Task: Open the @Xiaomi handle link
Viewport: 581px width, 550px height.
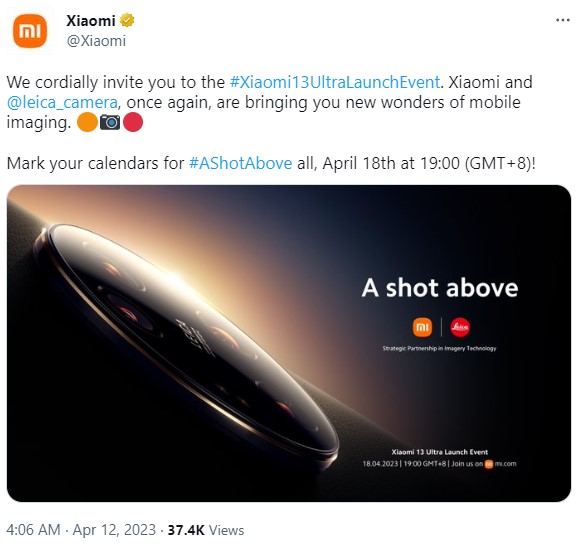Action: [96, 41]
